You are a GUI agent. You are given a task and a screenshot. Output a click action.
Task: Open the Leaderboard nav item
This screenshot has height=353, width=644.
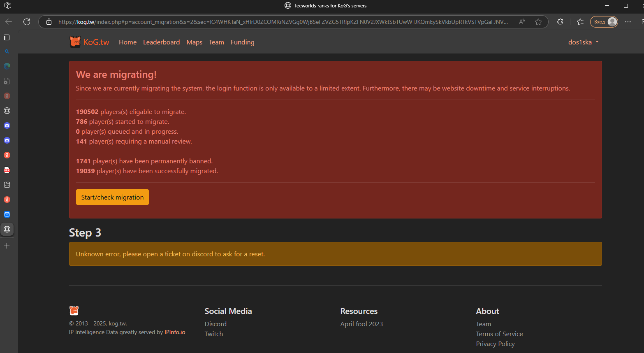(x=162, y=42)
